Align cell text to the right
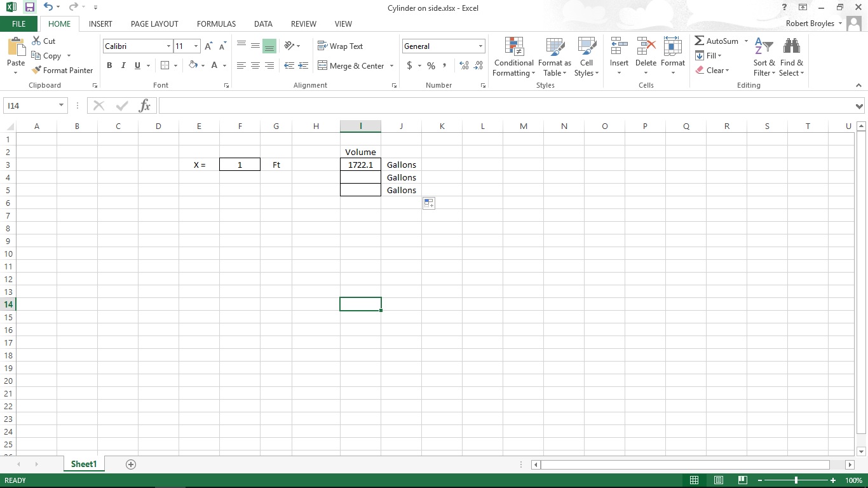Screen dimensions: 868x488 (269, 65)
